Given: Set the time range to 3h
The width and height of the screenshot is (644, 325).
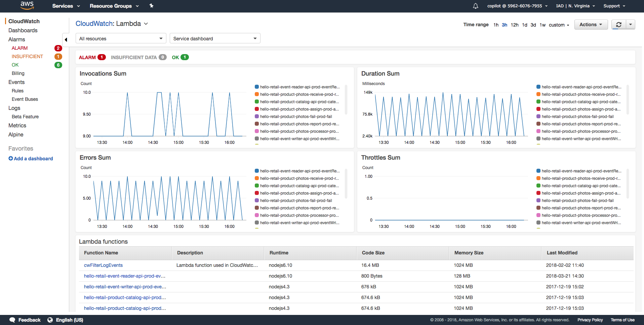Looking at the screenshot, I should (x=505, y=25).
